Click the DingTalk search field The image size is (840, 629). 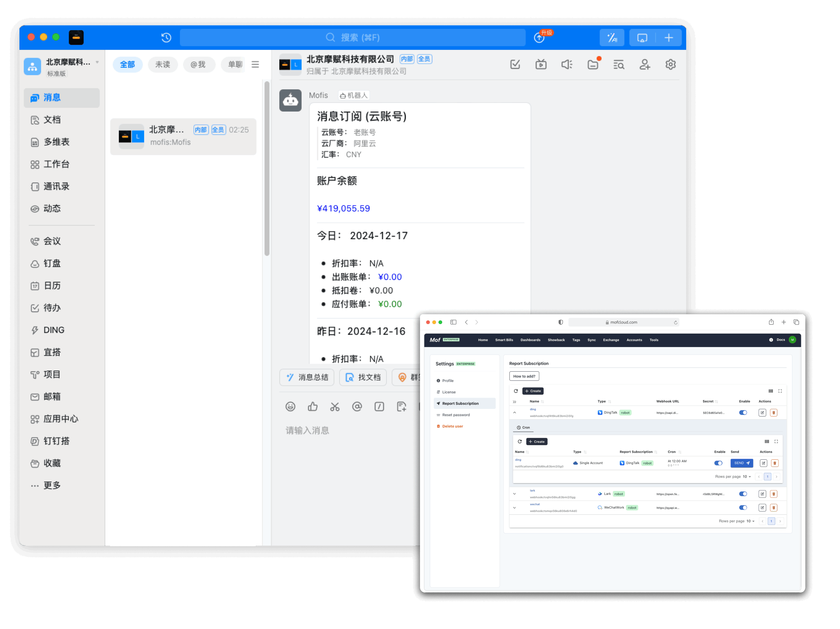pos(352,38)
